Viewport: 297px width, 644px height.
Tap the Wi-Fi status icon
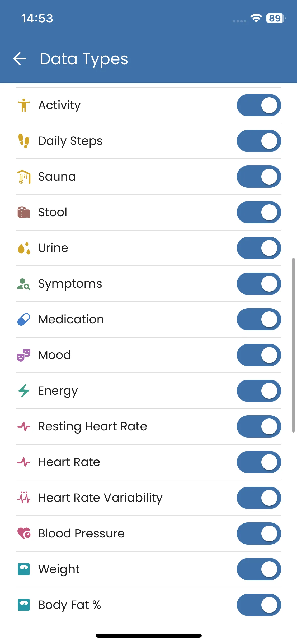click(256, 18)
